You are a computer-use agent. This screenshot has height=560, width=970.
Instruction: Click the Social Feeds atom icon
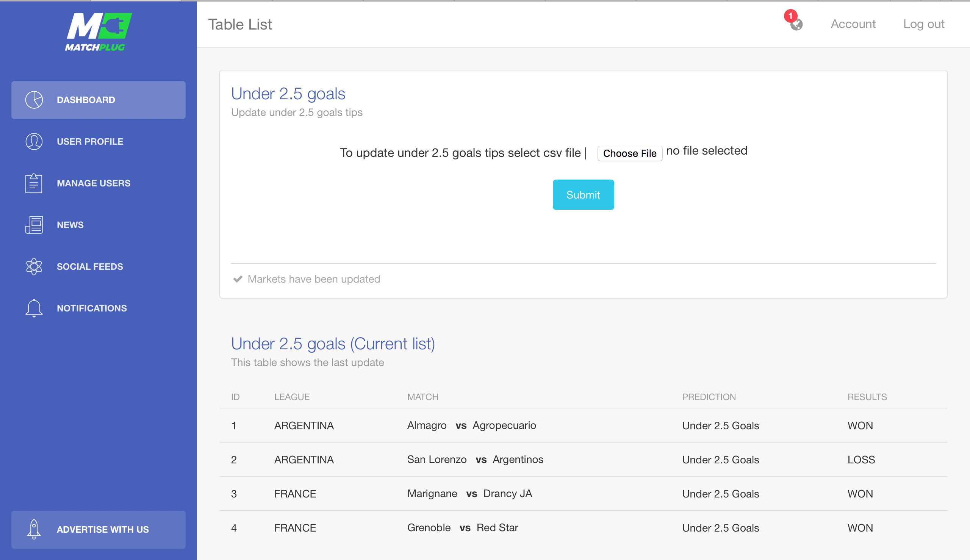[x=34, y=266]
